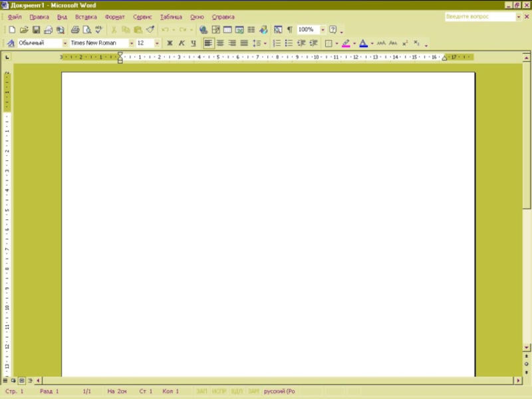Image resolution: width=532 pixels, height=399 pixels.
Task: Create a new blank document
Action: click(x=12, y=30)
